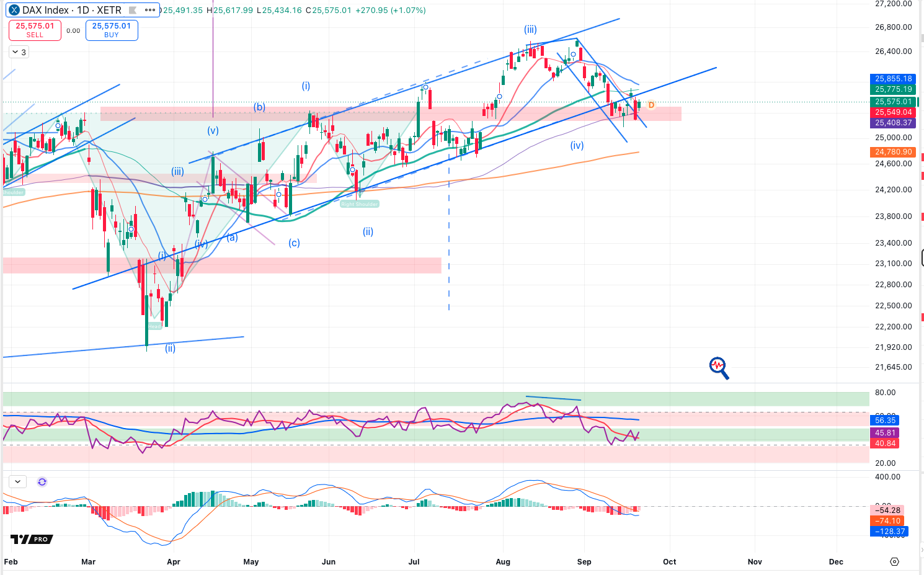This screenshot has width=924, height=575.
Task: Expand the MACD pane legend chevron
Action: (17, 481)
